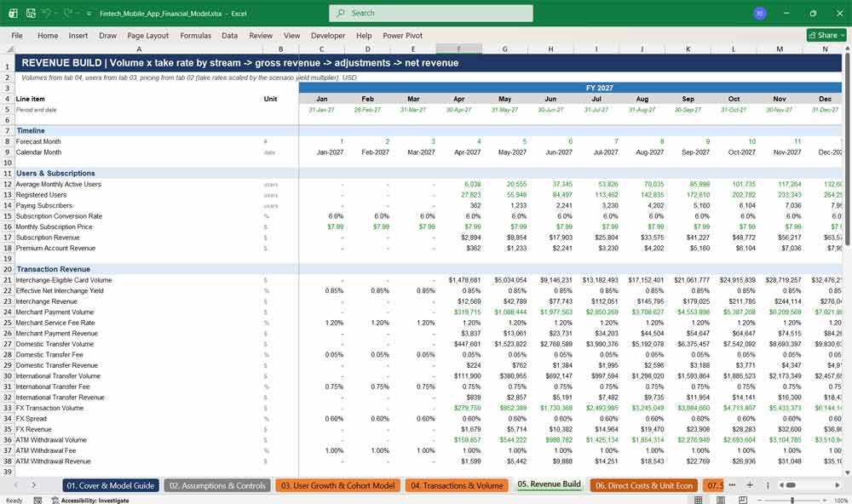Switch to Normal view icon
The height and width of the screenshot is (504, 852).
[x=699, y=501]
